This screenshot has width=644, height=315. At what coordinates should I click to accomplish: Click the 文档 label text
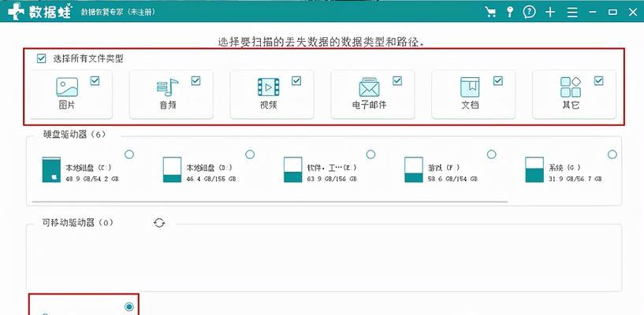coord(470,105)
